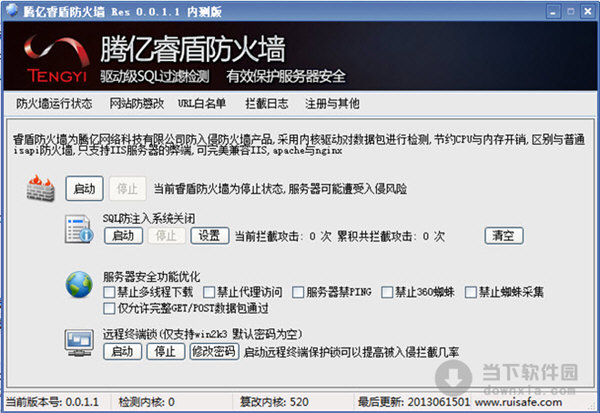Image resolution: width=600 pixels, height=413 pixels.
Task: Toggle 禁止代理访问 checkbox
Action: pyautogui.click(x=209, y=292)
